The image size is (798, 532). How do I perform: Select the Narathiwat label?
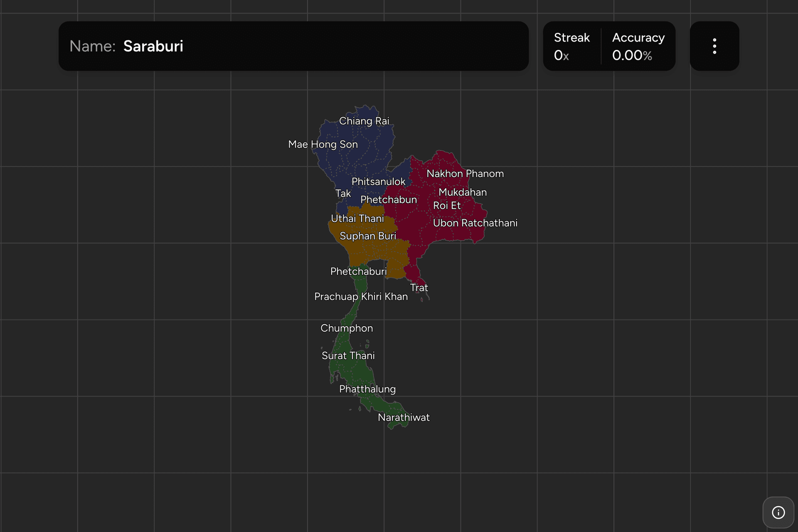coord(404,418)
